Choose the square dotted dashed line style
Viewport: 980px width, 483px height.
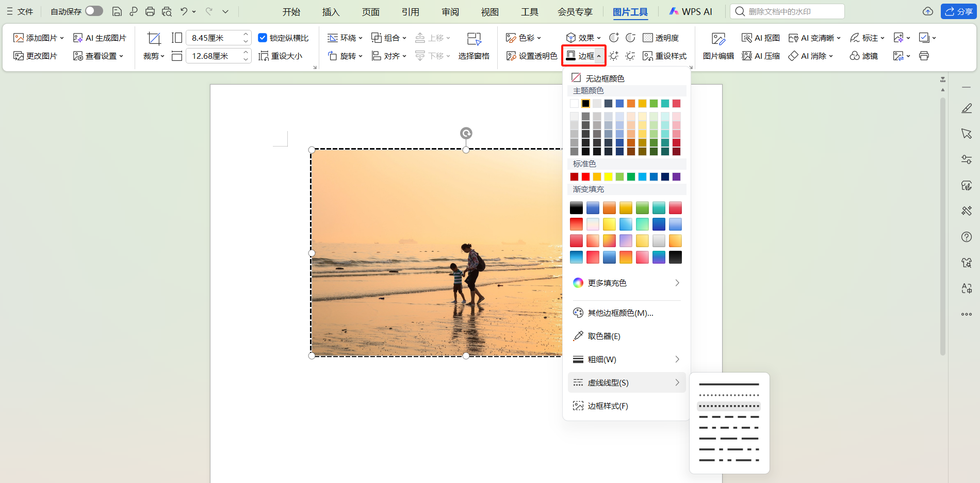pos(729,406)
